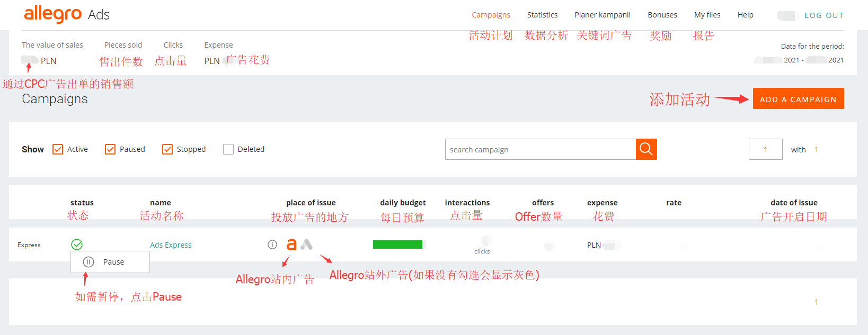Click the 'Expense' summary label
This screenshot has height=335, width=868.
tap(219, 45)
